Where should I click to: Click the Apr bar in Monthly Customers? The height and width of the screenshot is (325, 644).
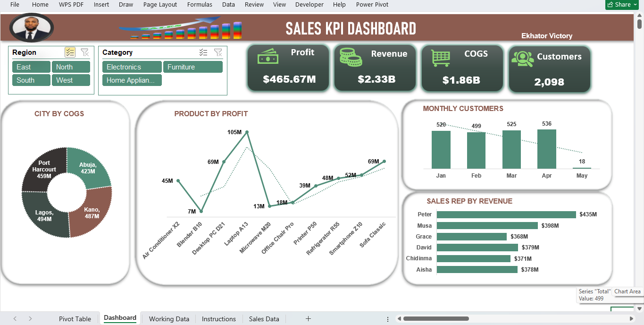(547, 149)
